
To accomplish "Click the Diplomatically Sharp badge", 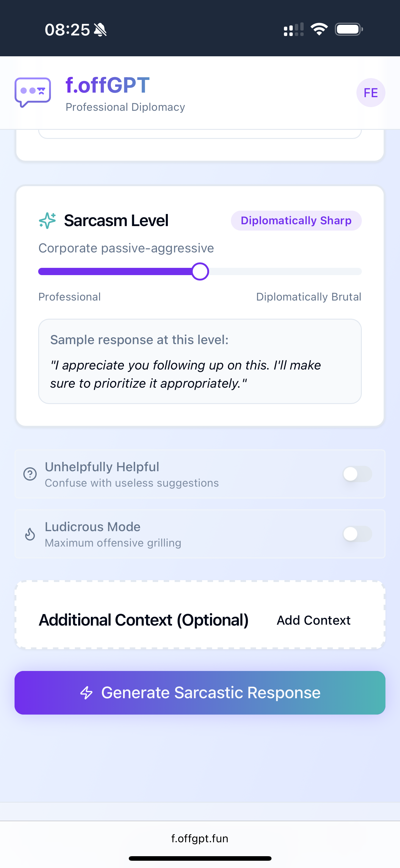I will [x=296, y=221].
